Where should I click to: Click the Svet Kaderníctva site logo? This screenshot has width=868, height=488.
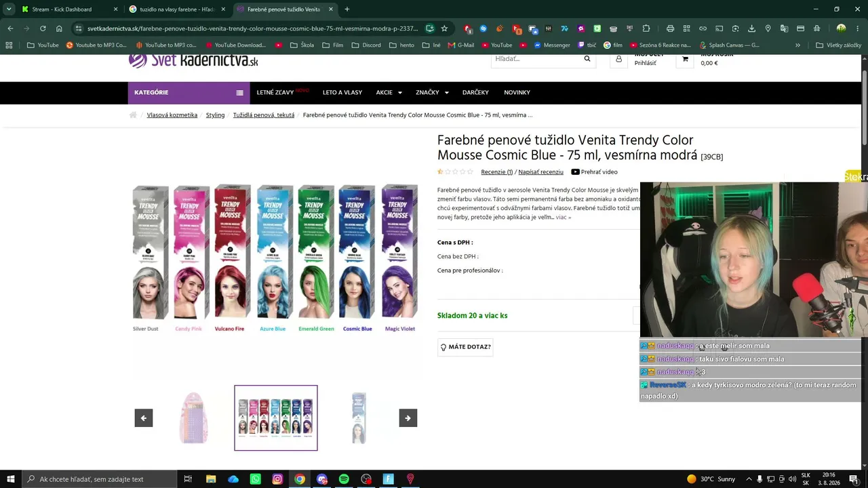(194, 61)
